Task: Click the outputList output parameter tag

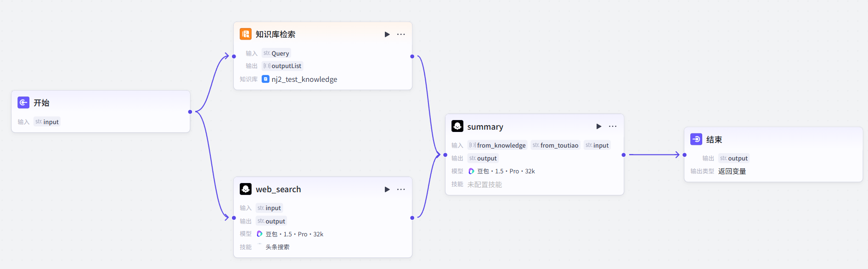Action: coord(282,66)
